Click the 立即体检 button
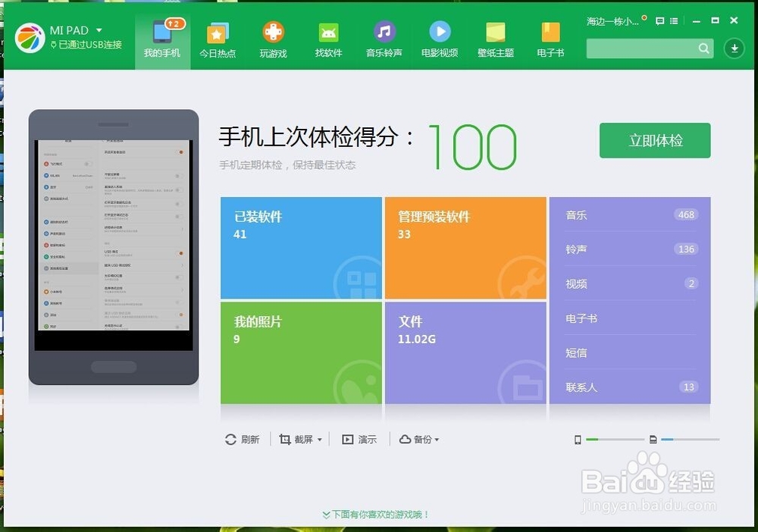Screen dimensions: 758x532 click(x=655, y=140)
